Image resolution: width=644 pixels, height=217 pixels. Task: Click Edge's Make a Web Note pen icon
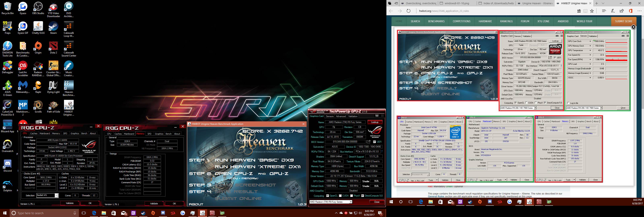pos(613,11)
